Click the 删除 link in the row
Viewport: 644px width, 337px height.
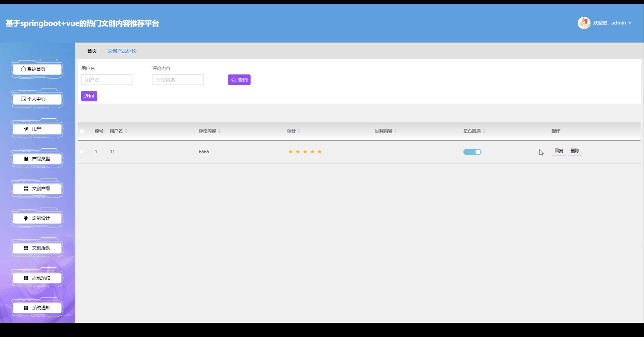[575, 151]
